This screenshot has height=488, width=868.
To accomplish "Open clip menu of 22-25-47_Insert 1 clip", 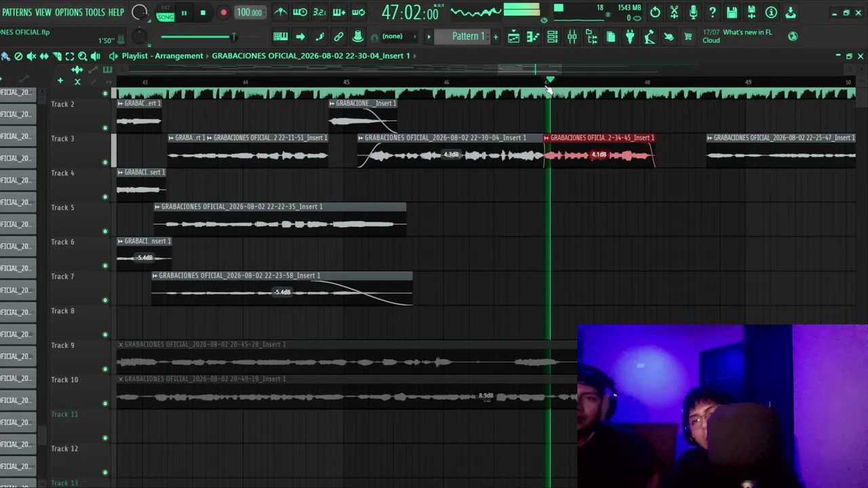I will pos(710,138).
